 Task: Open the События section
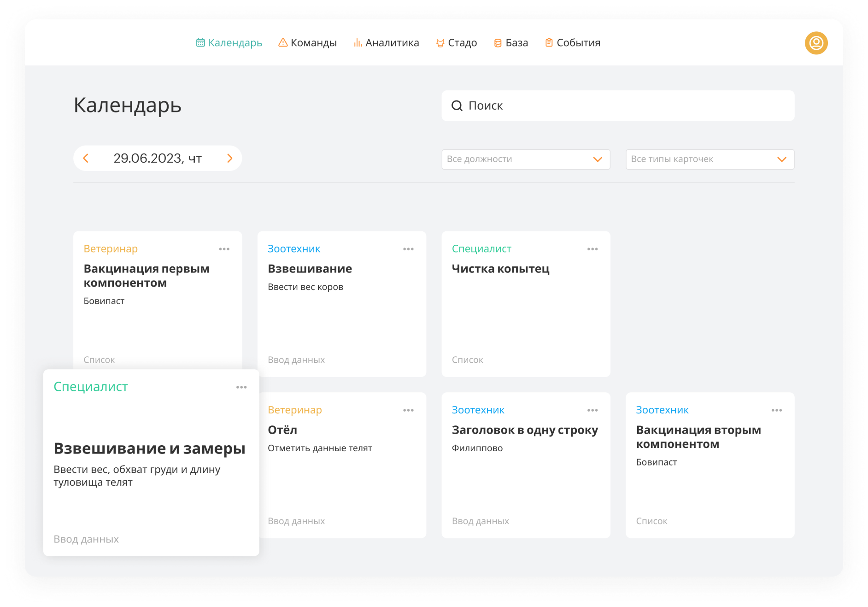click(x=573, y=43)
